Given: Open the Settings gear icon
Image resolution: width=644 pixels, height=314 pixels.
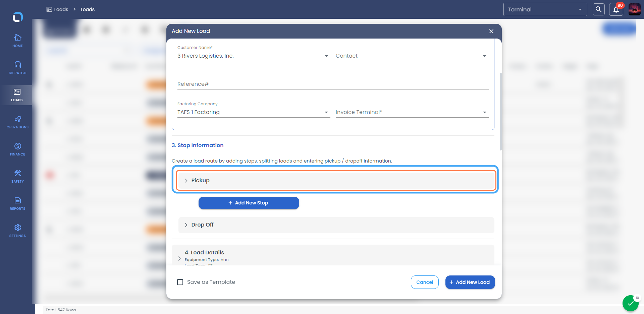Looking at the screenshot, I should click(x=18, y=228).
